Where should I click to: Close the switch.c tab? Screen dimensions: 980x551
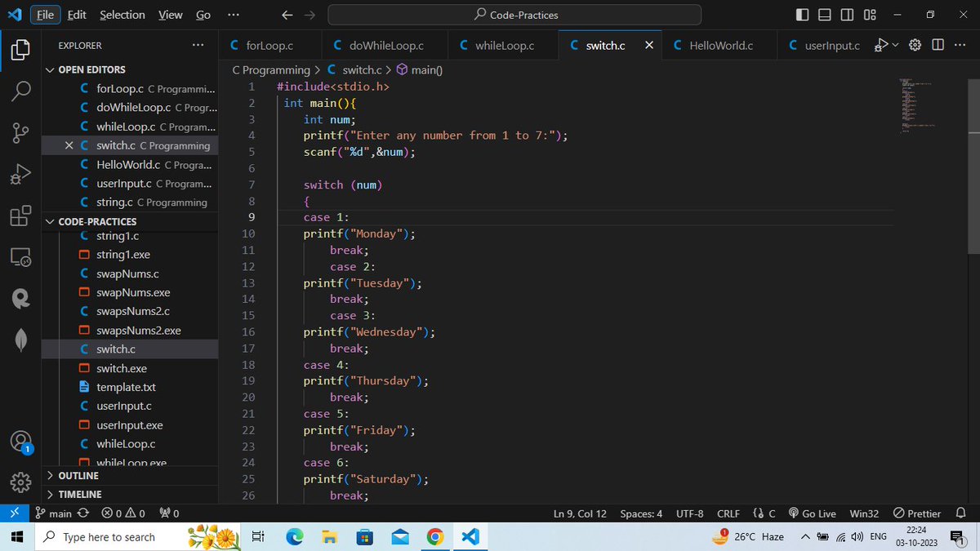click(648, 45)
